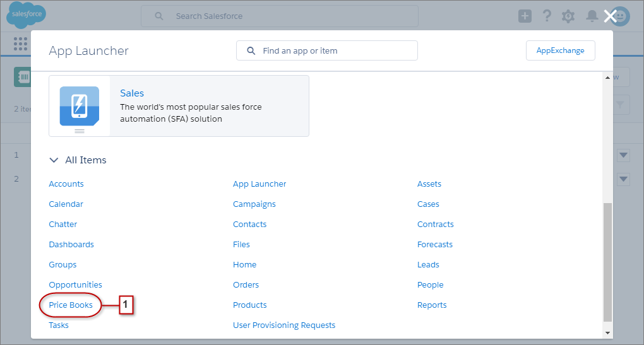Open Campaigns item
Viewport: 644px width, 345px height.
(254, 204)
